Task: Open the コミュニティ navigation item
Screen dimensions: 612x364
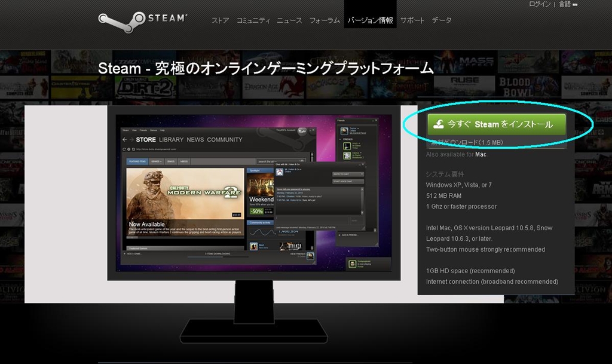Action: (253, 20)
